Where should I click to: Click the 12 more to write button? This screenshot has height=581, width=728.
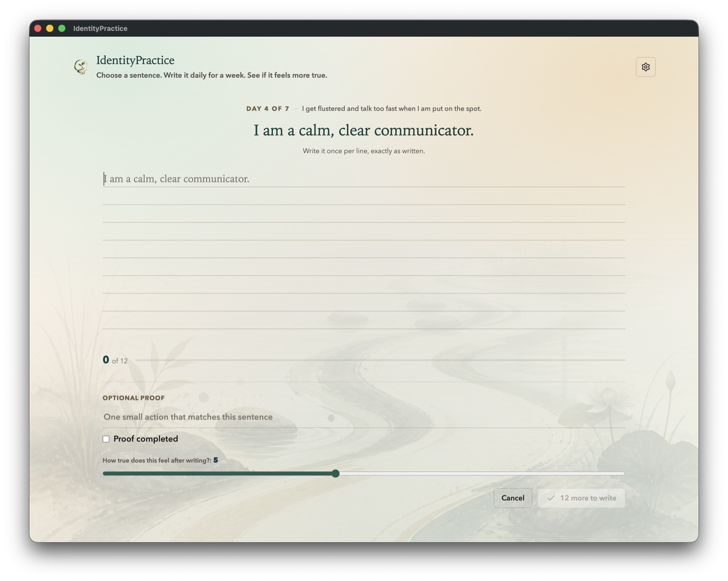(581, 498)
